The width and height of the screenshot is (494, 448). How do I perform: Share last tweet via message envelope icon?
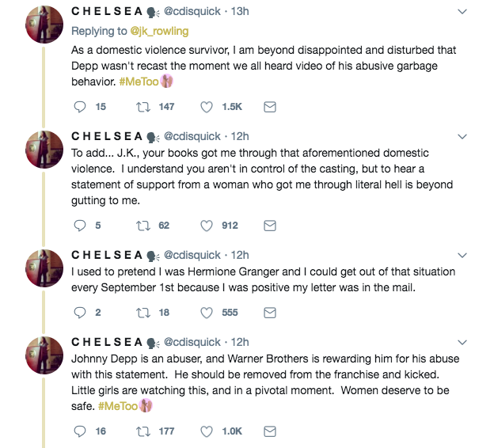point(269,431)
